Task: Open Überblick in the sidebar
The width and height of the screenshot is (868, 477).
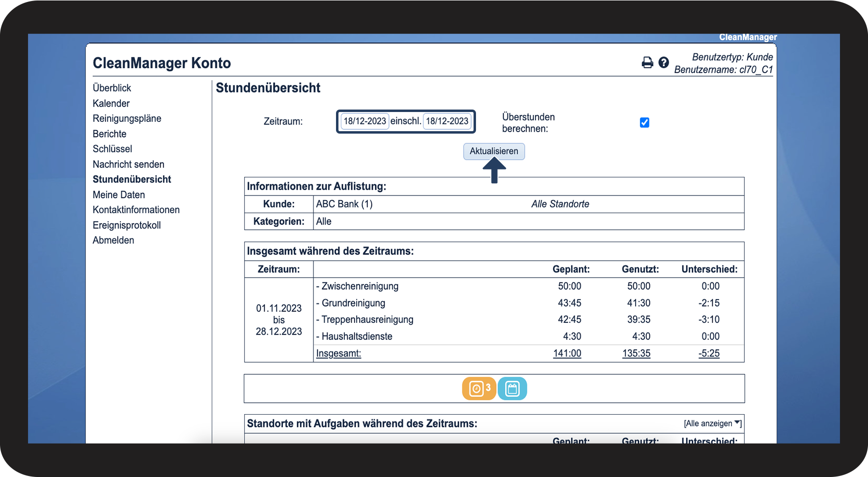Action: click(112, 88)
